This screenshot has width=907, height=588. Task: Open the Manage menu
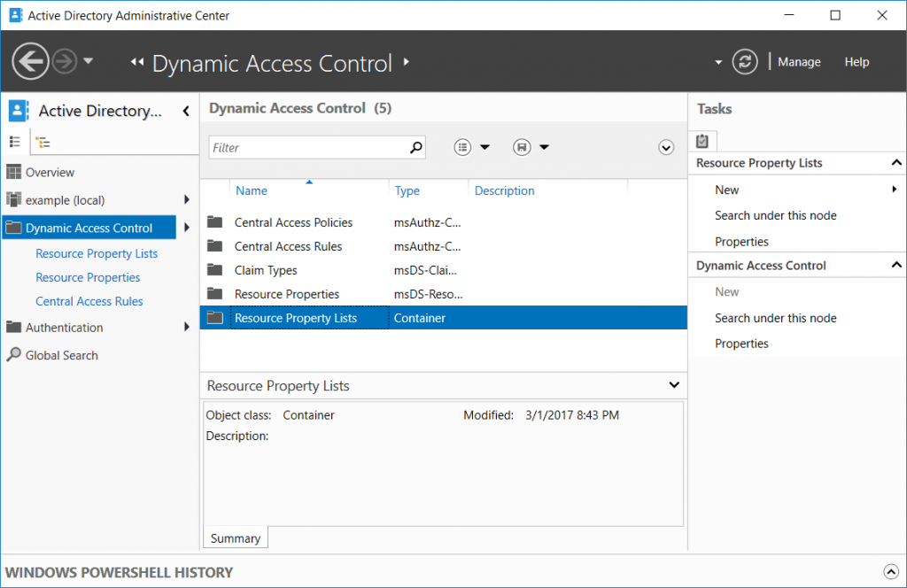[799, 61]
